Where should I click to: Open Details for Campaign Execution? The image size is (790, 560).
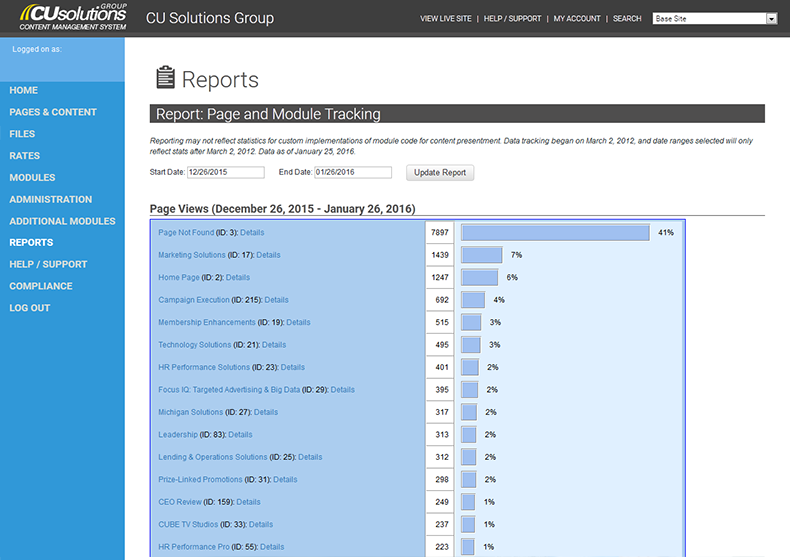pyautogui.click(x=276, y=300)
